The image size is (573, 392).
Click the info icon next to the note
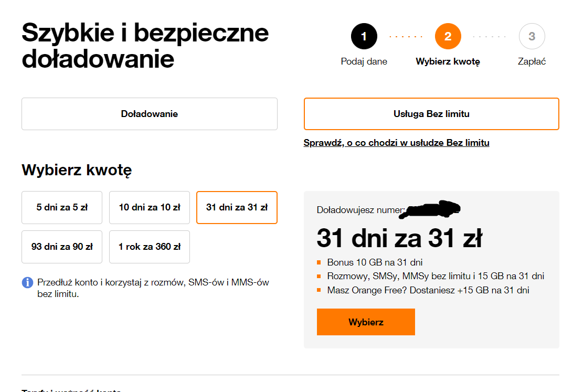click(27, 283)
